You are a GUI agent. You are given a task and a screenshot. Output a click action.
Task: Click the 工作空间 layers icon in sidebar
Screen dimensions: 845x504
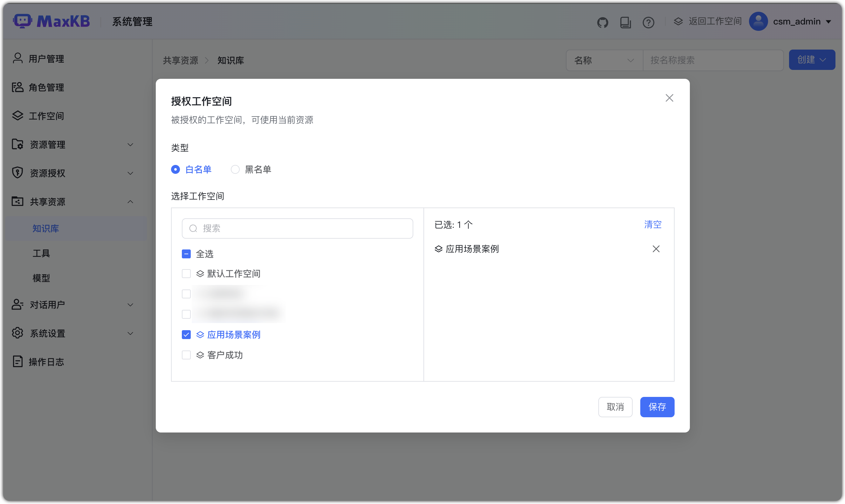coord(18,116)
